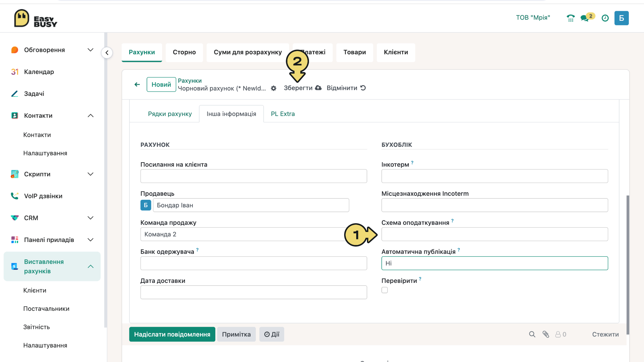
Task: Switch to the Рахунки top tab
Action: [x=142, y=53]
